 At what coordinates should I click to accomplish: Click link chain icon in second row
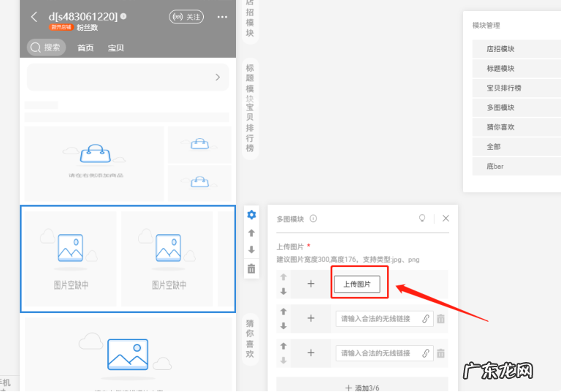(426, 319)
